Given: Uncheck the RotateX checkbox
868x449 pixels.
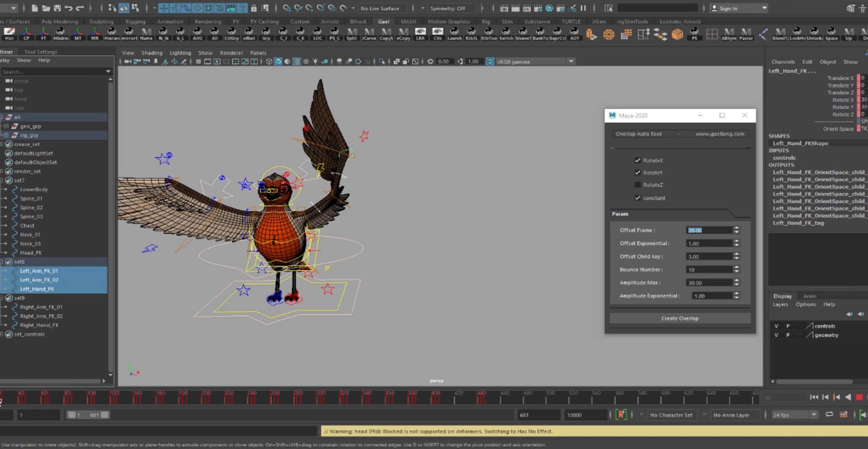Looking at the screenshot, I should pyautogui.click(x=637, y=161).
